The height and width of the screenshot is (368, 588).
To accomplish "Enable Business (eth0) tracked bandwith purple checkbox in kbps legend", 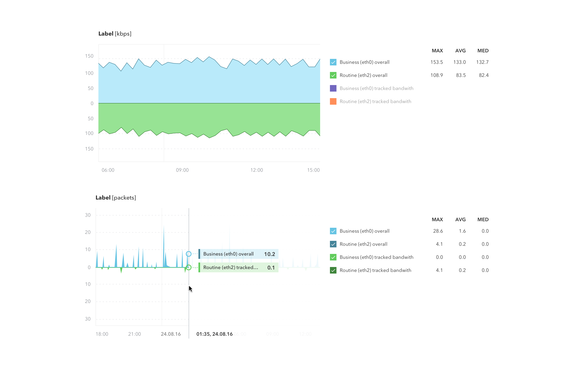I will click(x=333, y=88).
